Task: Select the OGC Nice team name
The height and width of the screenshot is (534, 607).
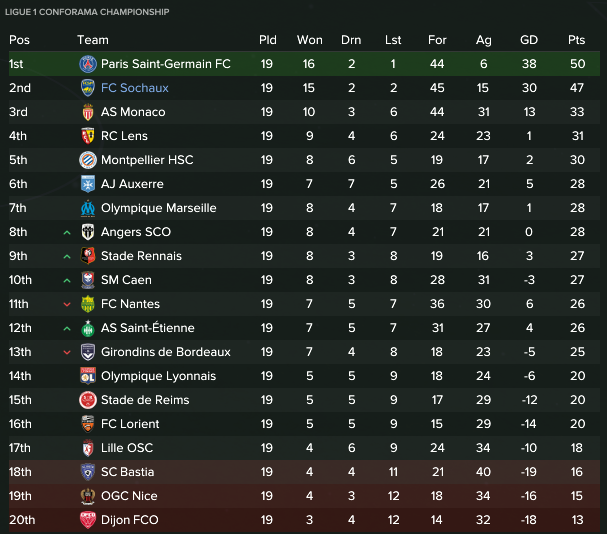Action: click(x=129, y=496)
